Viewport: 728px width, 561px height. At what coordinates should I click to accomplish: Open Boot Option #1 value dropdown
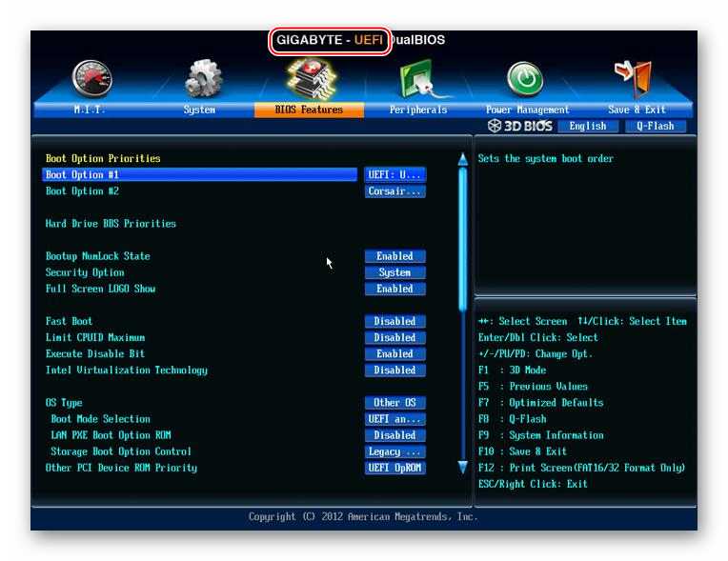point(394,175)
